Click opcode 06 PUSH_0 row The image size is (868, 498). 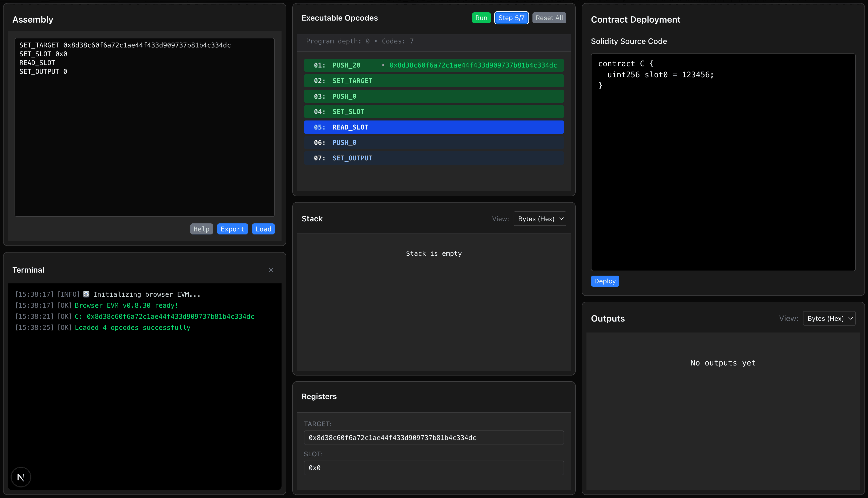(x=433, y=143)
